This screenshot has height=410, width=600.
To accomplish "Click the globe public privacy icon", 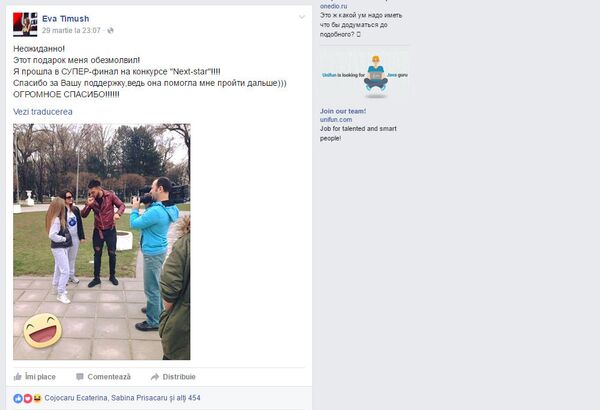I will [110, 31].
